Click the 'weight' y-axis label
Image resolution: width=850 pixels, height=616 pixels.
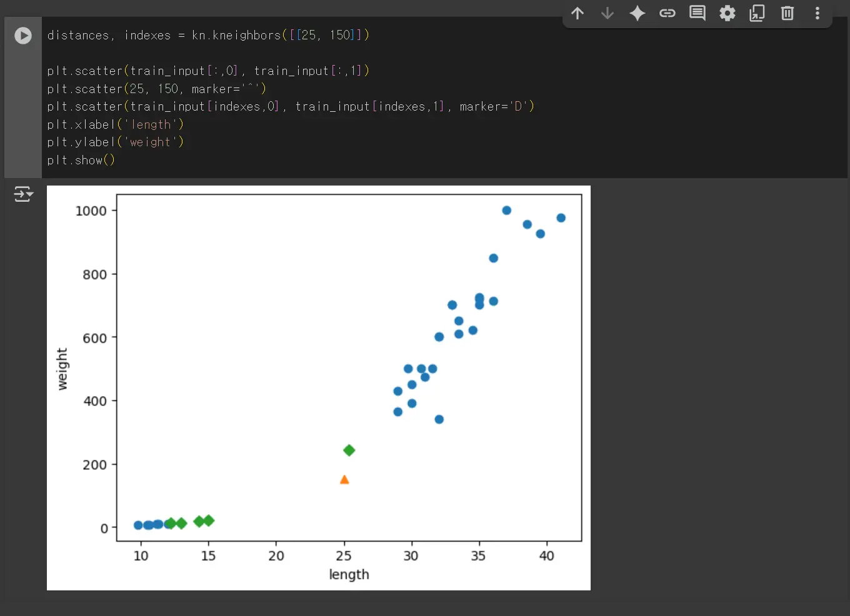coord(62,369)
